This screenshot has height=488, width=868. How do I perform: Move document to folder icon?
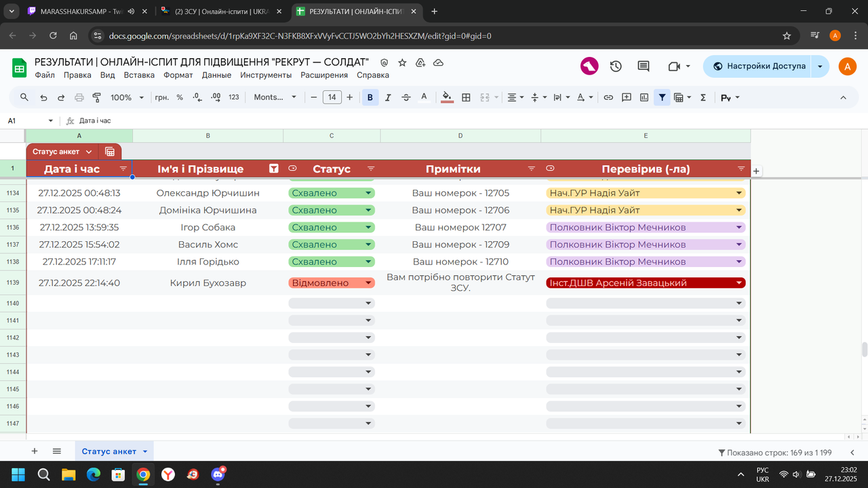[x=420, y=62]
